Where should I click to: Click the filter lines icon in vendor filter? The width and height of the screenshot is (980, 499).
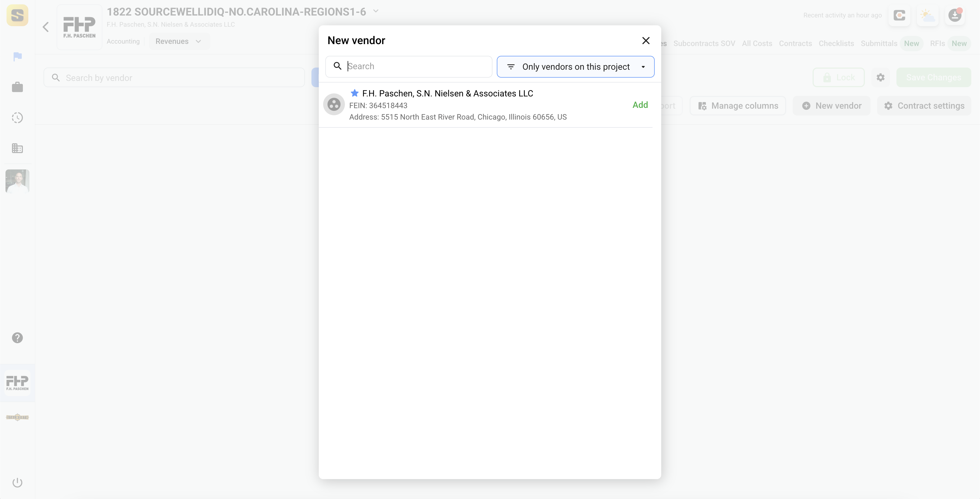[511, 67]
